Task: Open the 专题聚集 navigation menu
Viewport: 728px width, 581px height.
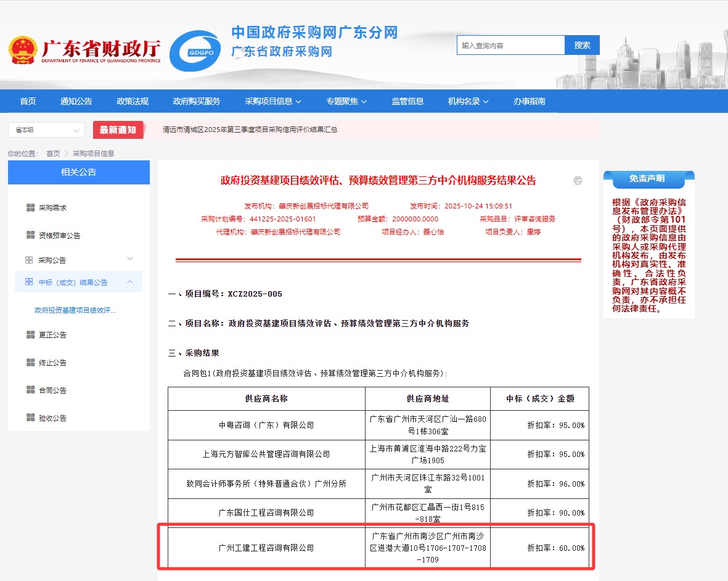Action: [x=346, y=101]
